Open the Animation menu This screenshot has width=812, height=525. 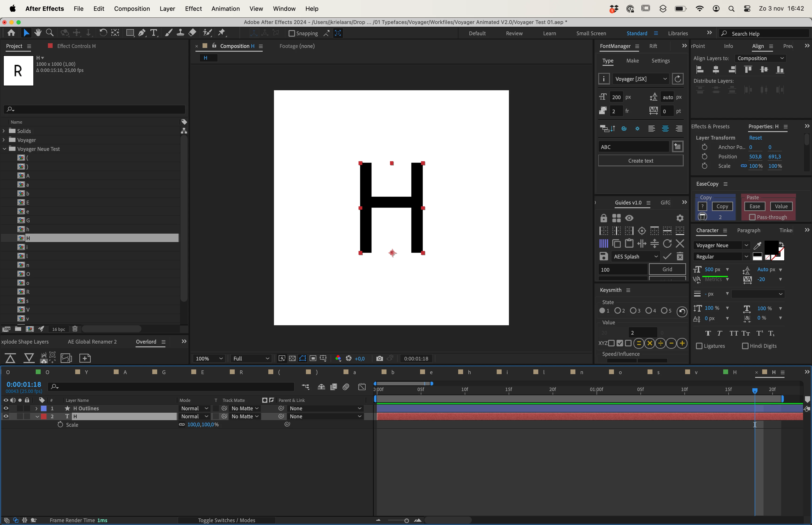[225, 8]
